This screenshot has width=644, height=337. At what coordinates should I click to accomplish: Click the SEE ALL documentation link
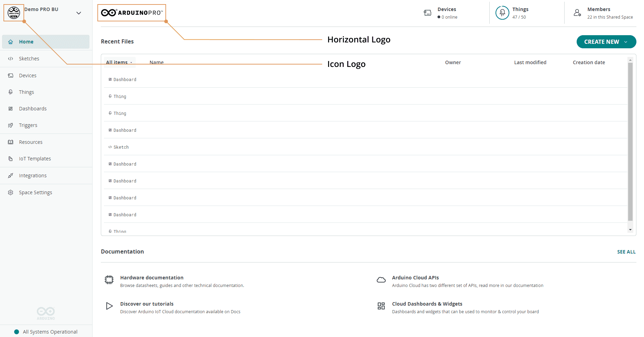click(x=626, y=252)
